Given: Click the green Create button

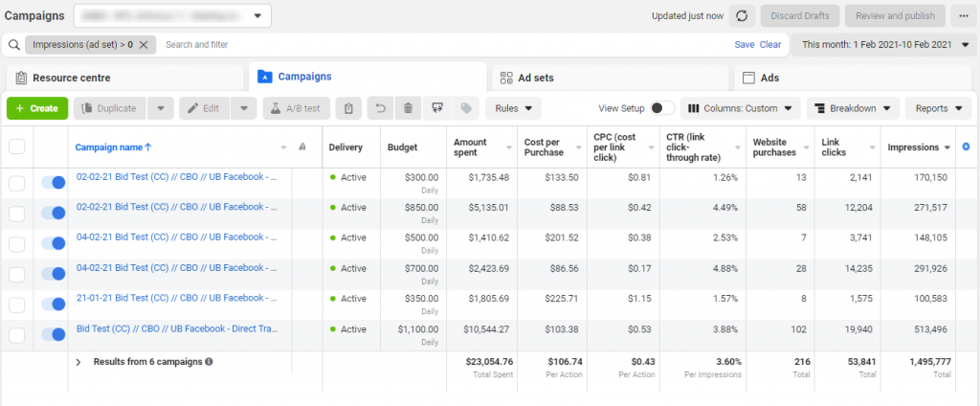Looking at the screenshot, I should [x=37, y=108].
